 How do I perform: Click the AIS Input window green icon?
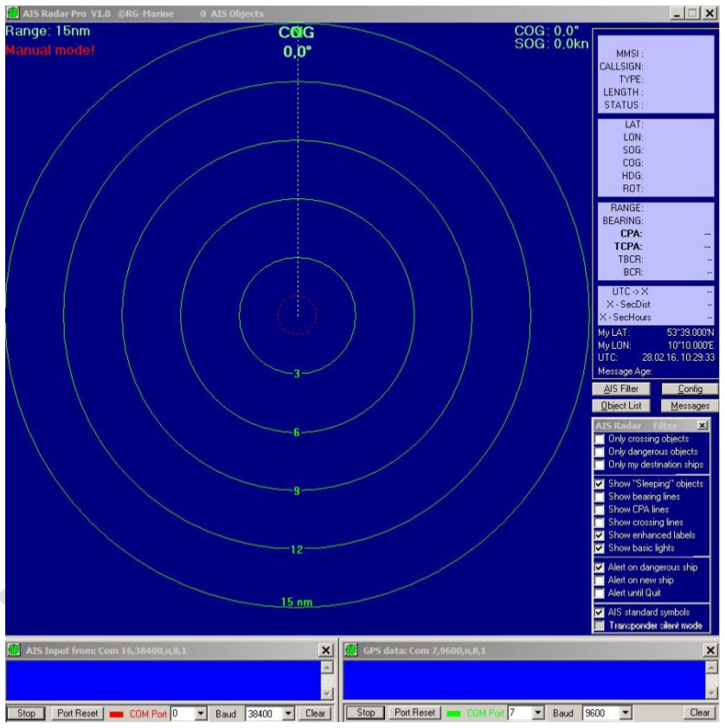(x=15, y=650)
